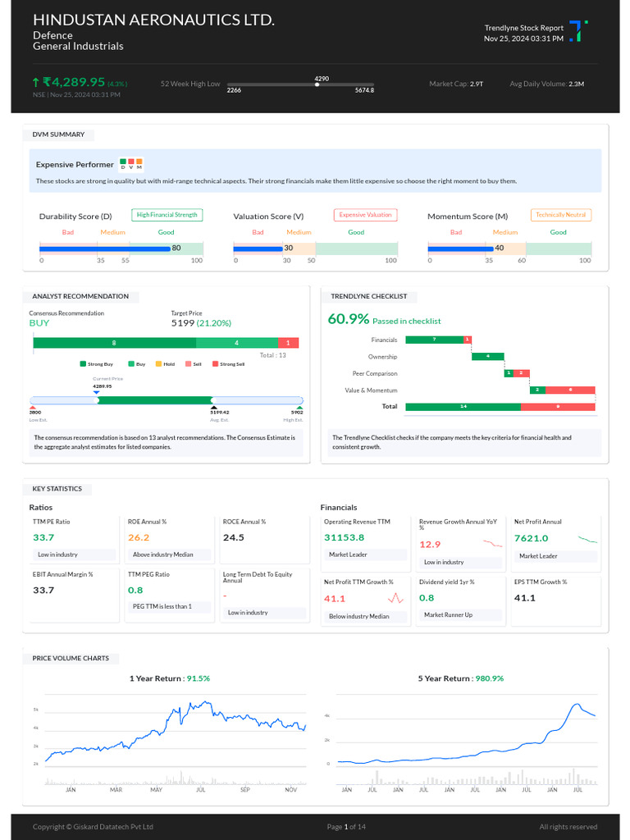This screenshot has width=630, height=840.
Task: Click the HINDUSTAN AERONAUTICS LTD. title
Action: [x=153, y=20]
